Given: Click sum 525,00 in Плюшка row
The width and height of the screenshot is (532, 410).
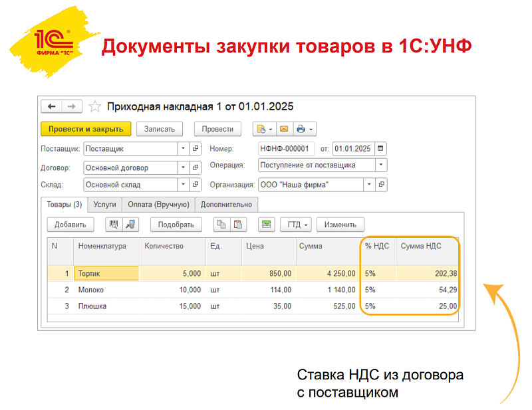Looking at the screenshot, I should click(x=328, y=306).
